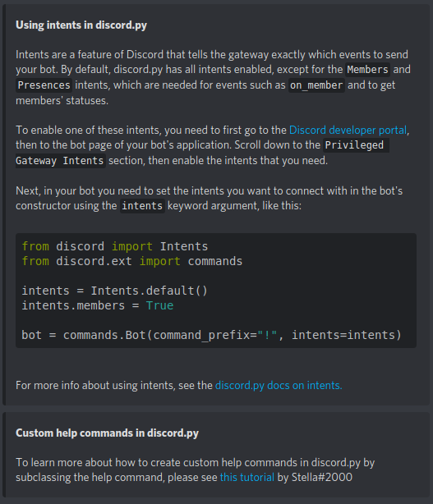Follow the 'this tutorial' link
Image resolution: width=433 pixels, height=504 pixels.
[247, 477]
